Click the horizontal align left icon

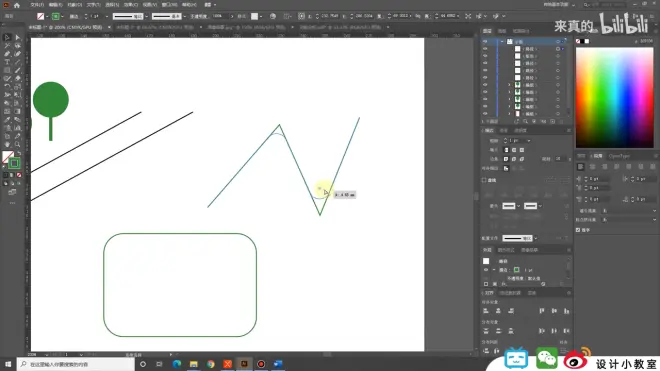point(486,311)
